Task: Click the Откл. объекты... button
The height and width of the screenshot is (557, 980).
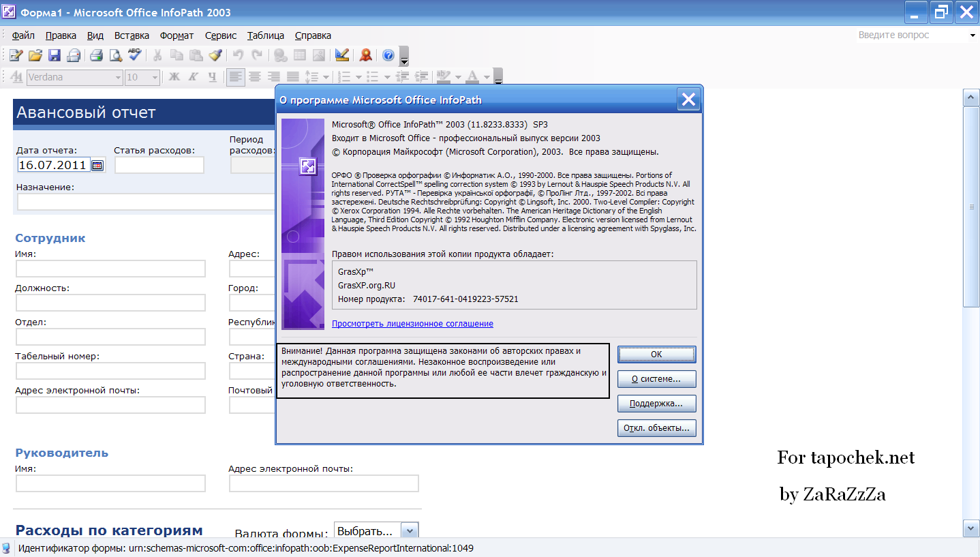Action: [x=656, y=428]
